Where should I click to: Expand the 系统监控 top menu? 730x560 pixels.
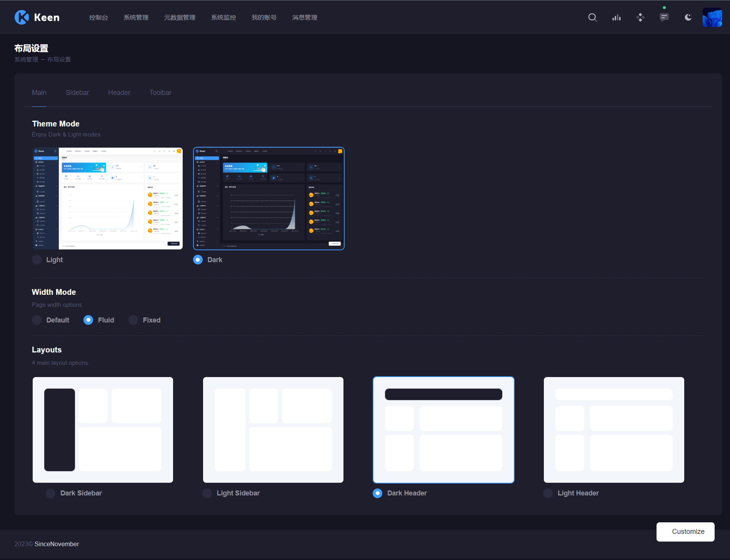223,18
